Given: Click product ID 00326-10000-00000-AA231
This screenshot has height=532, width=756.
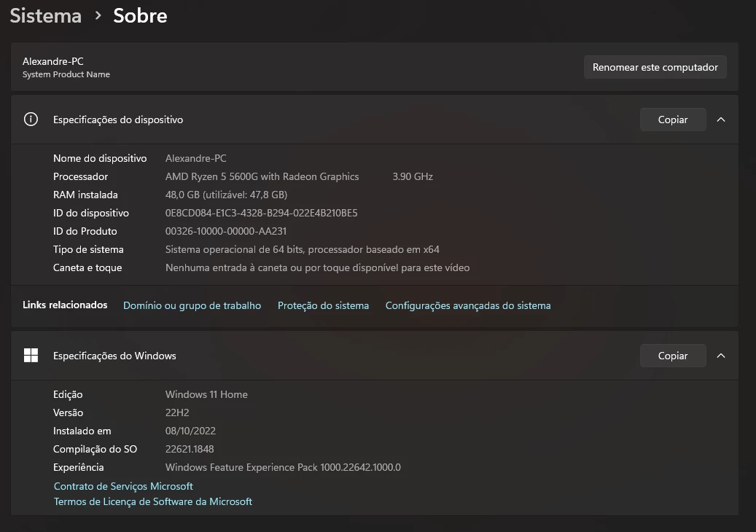Looking at the screenshot, I should point(226,231).
